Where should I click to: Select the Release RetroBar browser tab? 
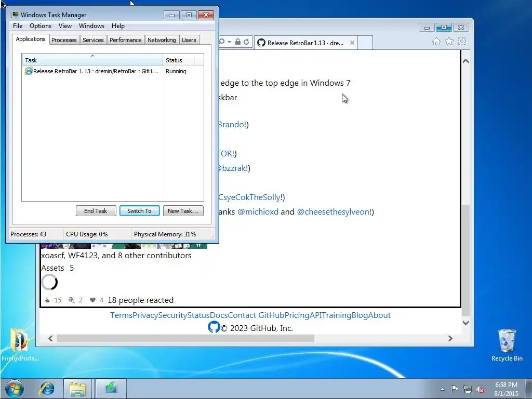click(x=305, y=43)
